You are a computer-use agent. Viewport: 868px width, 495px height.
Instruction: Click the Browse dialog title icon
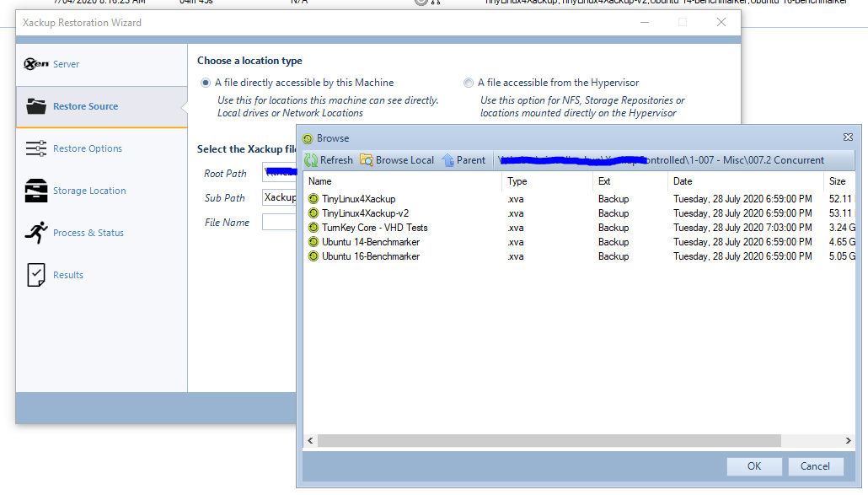tap(308, 138)
